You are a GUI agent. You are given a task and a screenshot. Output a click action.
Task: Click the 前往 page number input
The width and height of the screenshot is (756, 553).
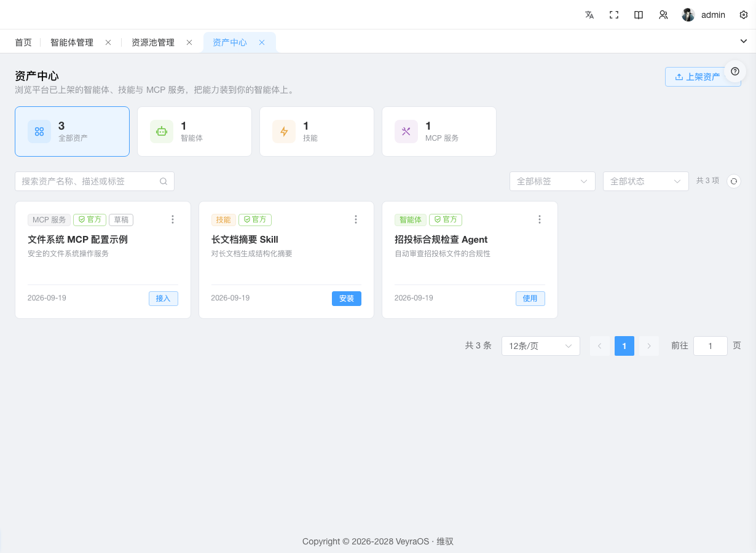[711, 346]
